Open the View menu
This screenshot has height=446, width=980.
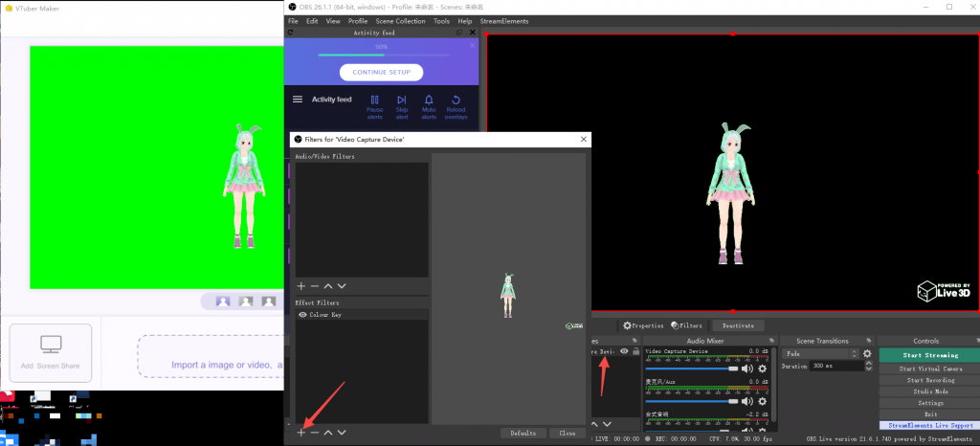(333, 21)
